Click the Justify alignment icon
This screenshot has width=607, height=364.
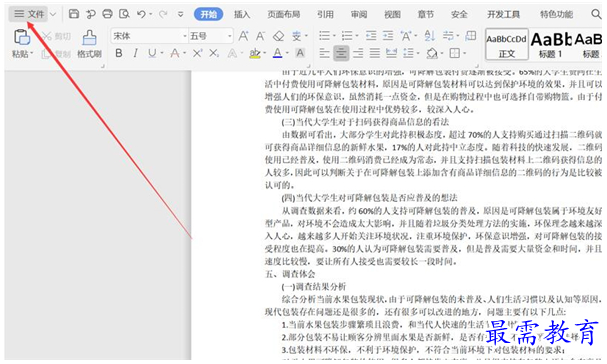[375, 53]
